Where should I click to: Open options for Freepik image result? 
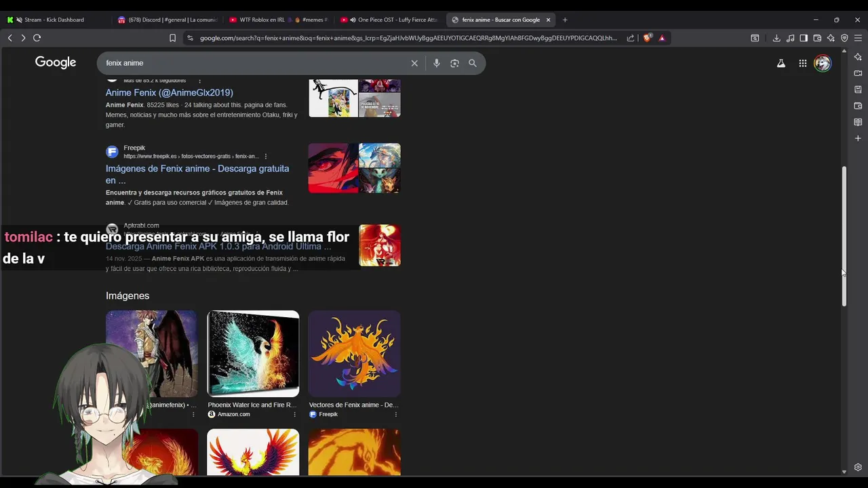tap(396, 414)
